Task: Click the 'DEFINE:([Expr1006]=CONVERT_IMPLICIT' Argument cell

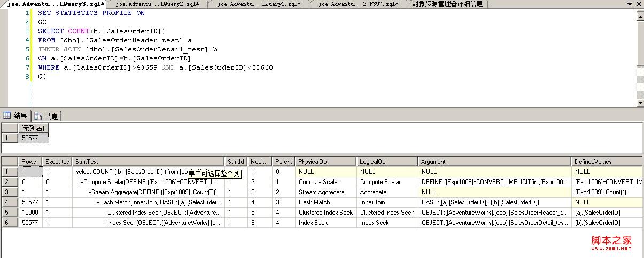Action: point(495,182)
